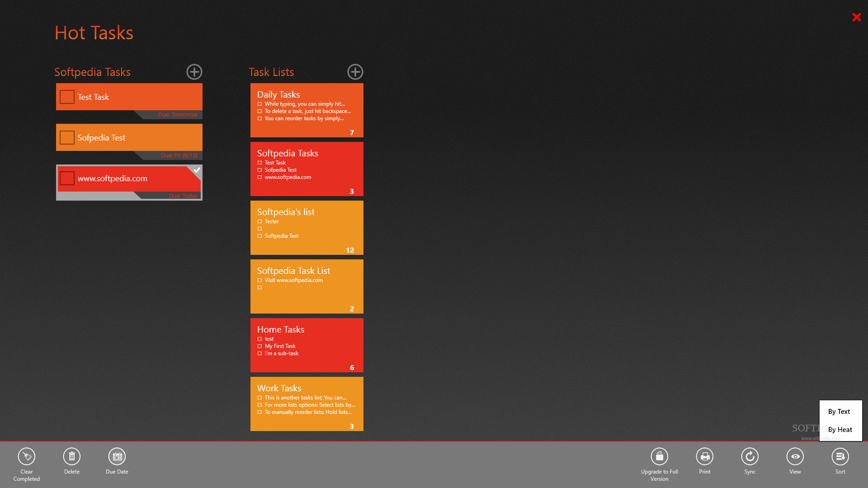Check the Sofpedia Test task checkbox

point(67,137)
